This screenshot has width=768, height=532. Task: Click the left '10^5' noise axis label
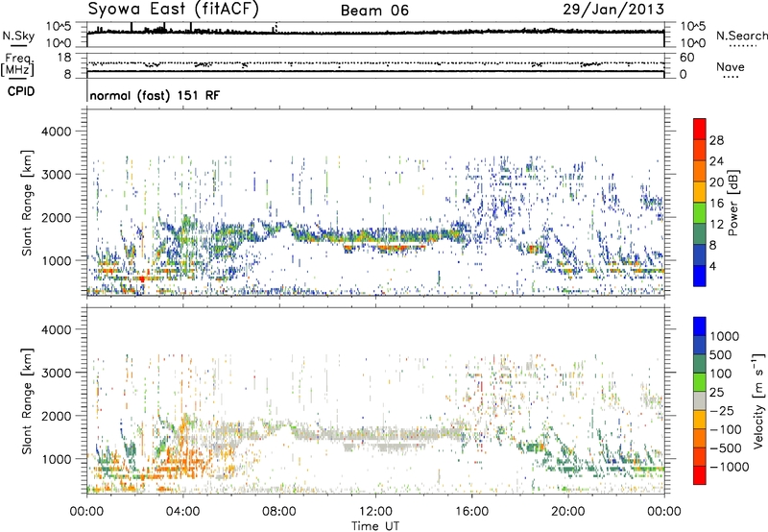tap(60, 27)
